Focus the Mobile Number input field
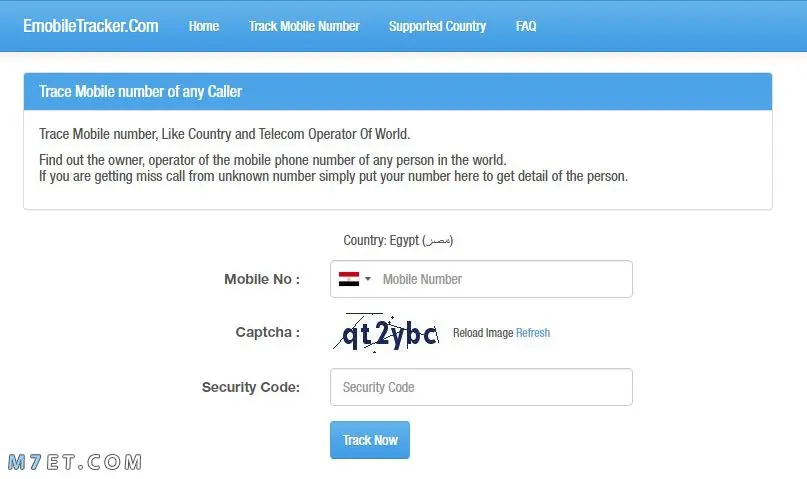The image size is (807, 479). click(481, 279)
